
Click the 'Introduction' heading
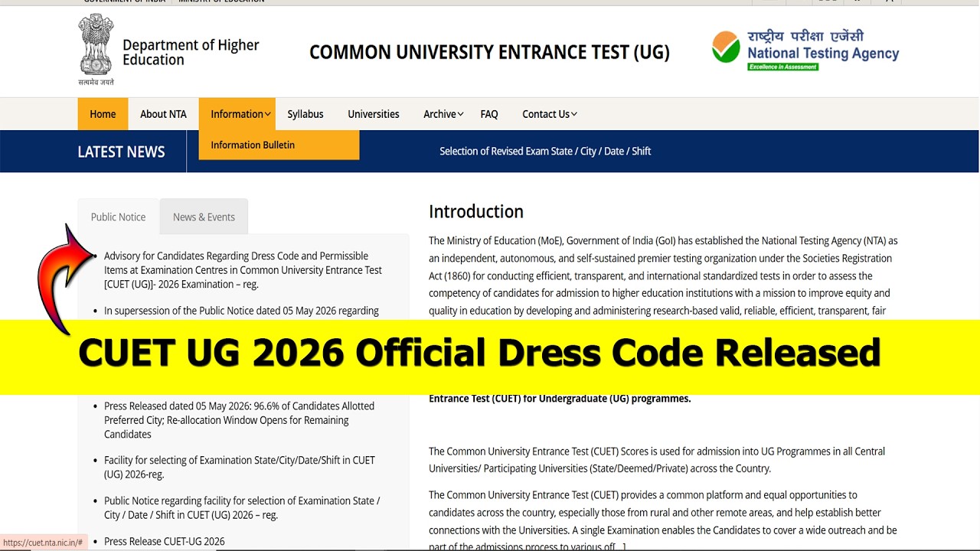[x=476, y=211]
